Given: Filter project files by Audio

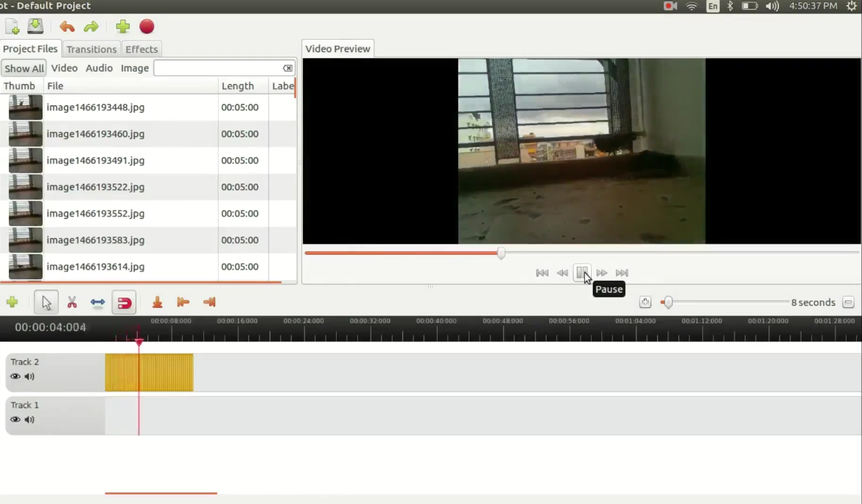Looking at the screenshot, I should (x=99, y=68).
